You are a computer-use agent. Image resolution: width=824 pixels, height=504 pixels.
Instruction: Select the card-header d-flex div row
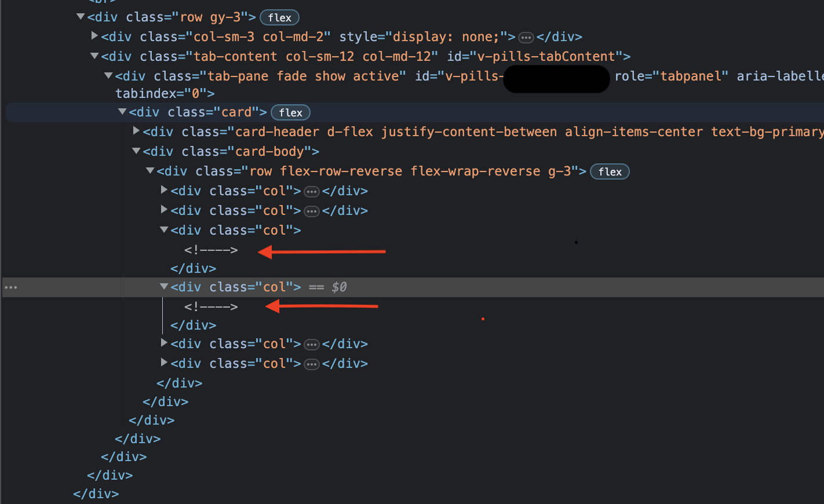pyautogui.click(x=483, y=132)
